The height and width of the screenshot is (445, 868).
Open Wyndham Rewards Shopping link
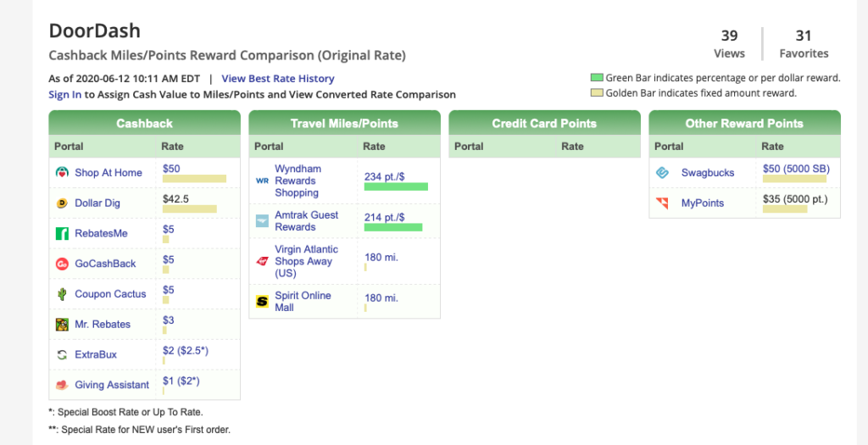click(298, 181)
